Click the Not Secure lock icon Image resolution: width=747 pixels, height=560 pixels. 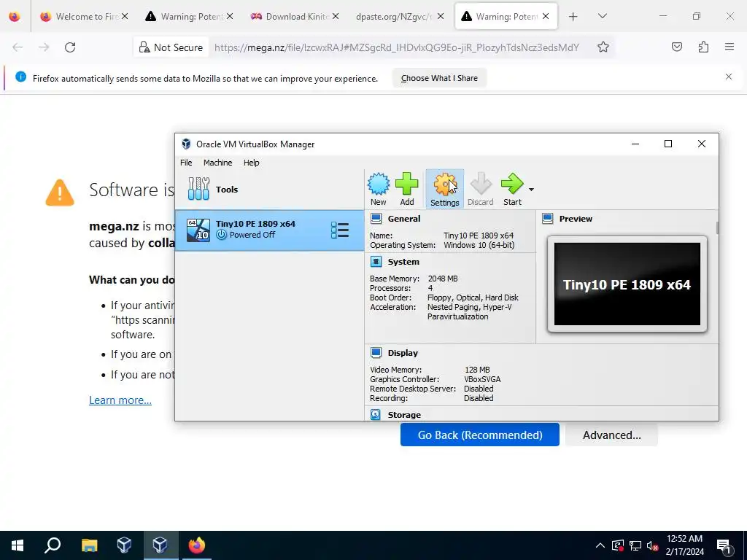coord(144,47)
